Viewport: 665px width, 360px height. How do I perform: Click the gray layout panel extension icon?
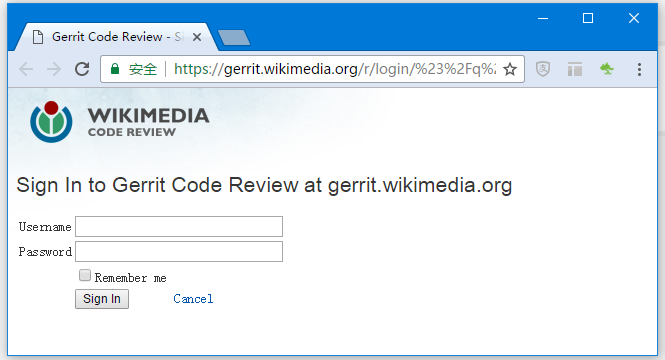(x=575, y=69)
